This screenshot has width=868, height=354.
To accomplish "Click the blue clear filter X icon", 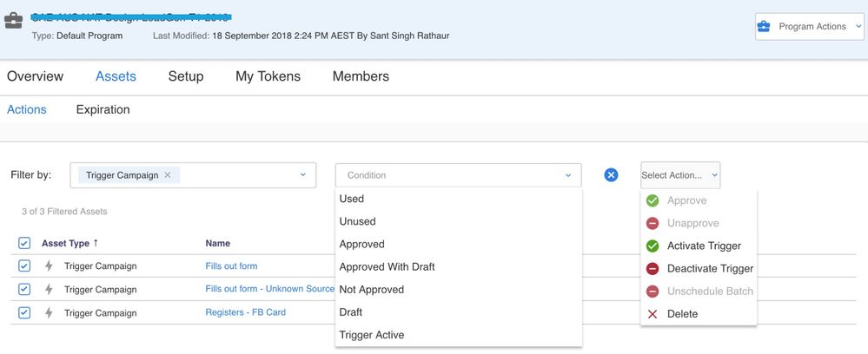I will pyautogui.click(x=611, y=175).
